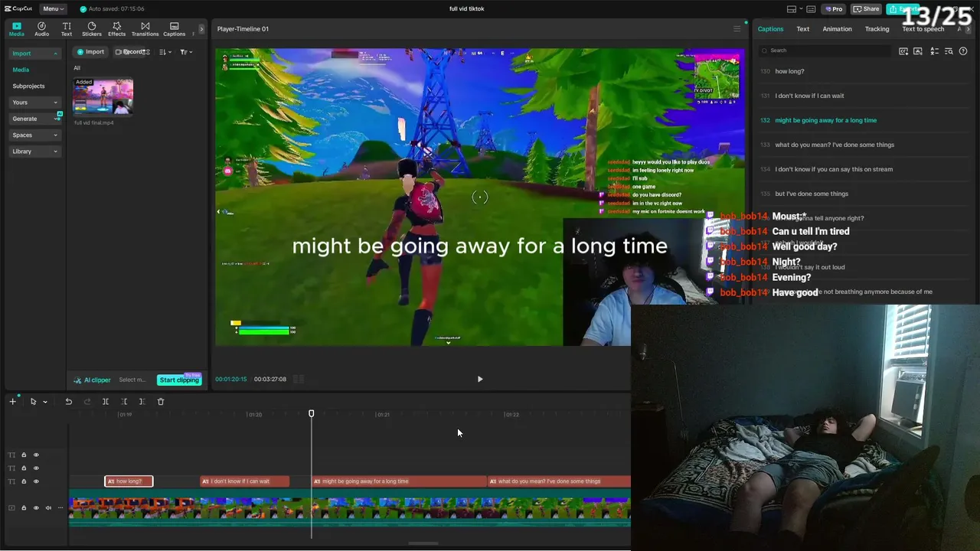Click the find and replace captions icon
Screen dimensions: 980x551
point(949,51)
